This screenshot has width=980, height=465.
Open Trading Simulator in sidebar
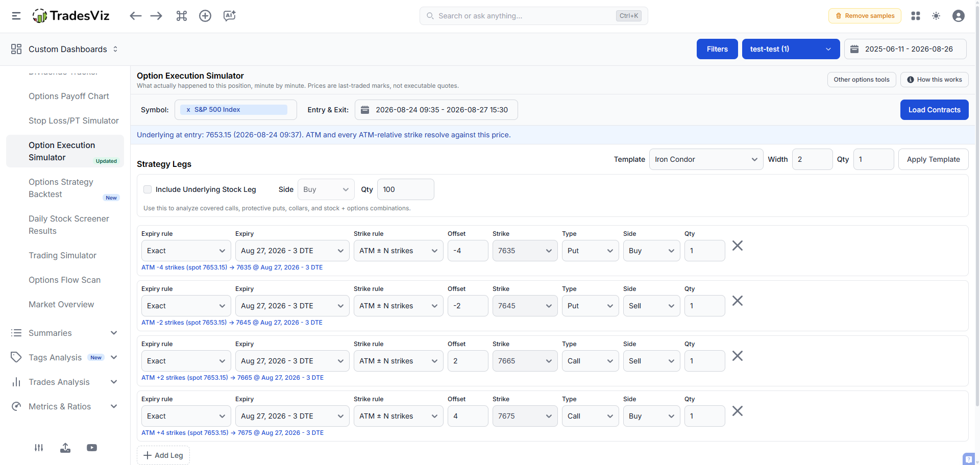[x=62, y=255]
